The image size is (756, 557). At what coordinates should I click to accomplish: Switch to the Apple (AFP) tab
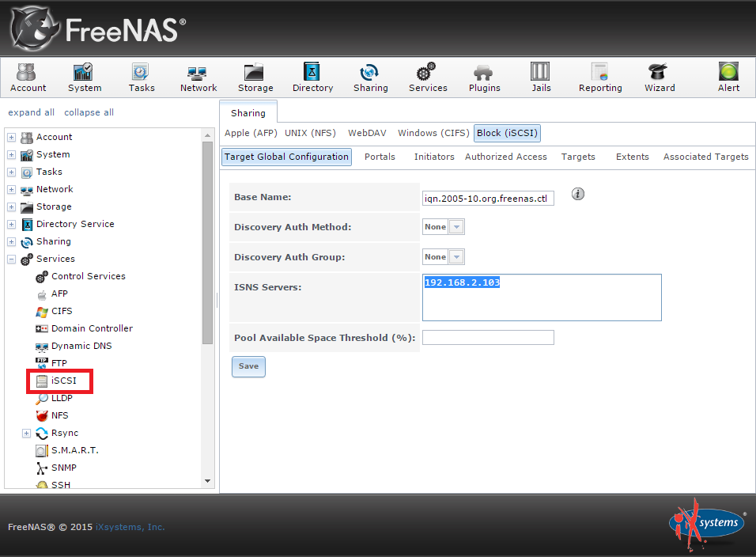tap(251, 133)
